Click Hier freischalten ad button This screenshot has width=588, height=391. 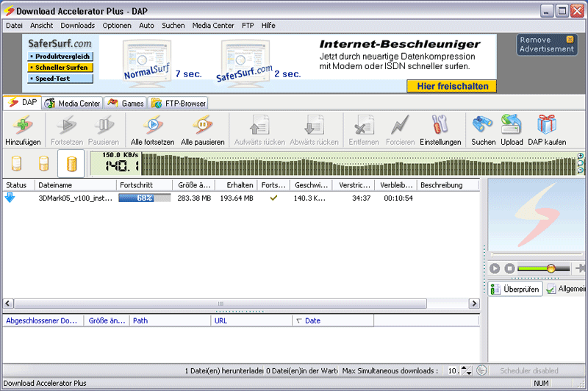pyautogui.click(x=452, y=86)
